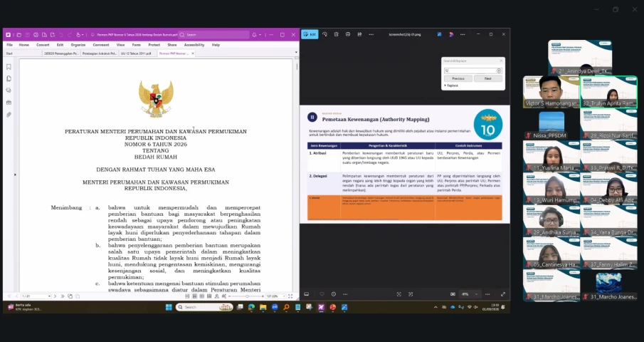Viewport: 644px width, 342px height.
Task: Click the undo arrow in PDF title bar
Action: 60,35
